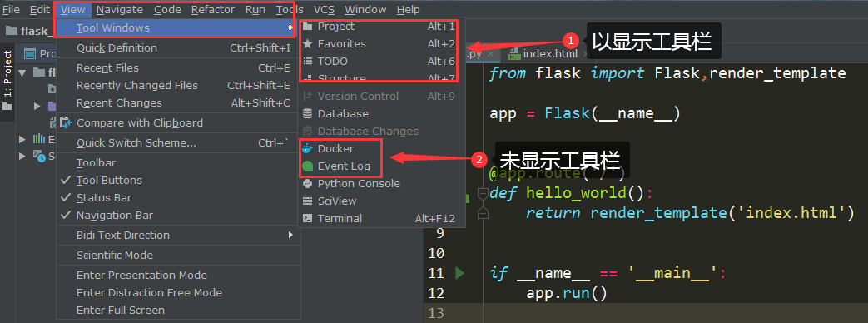
Task: Collapse the fold marker at def hello_world
Action: 483,194
